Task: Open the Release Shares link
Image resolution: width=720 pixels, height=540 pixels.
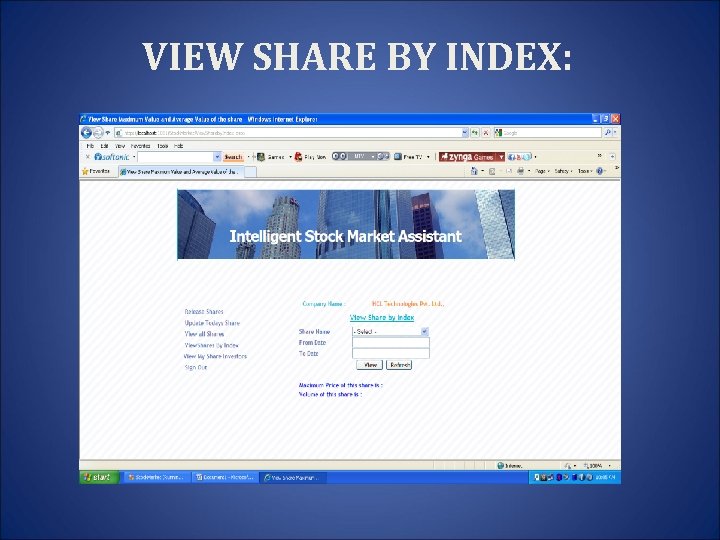Action: click(204, 312)
